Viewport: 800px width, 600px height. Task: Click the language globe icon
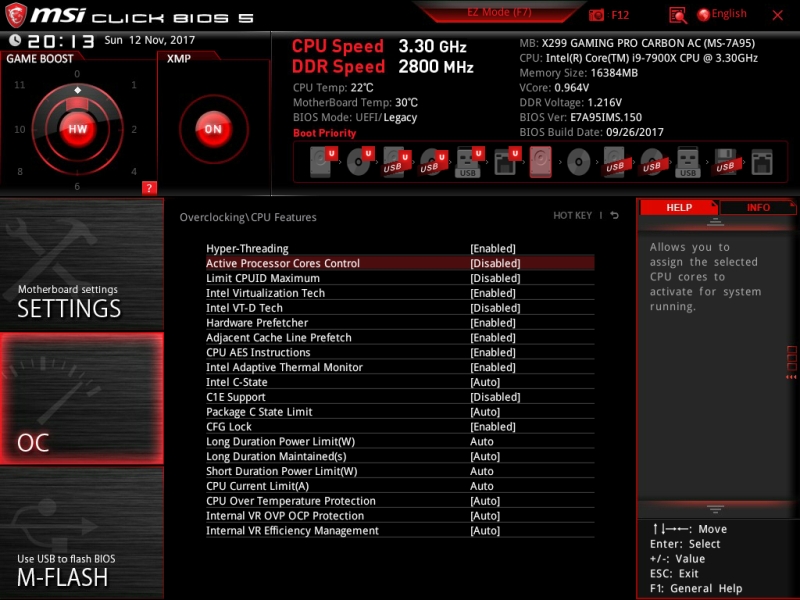(x=704, y=15)
